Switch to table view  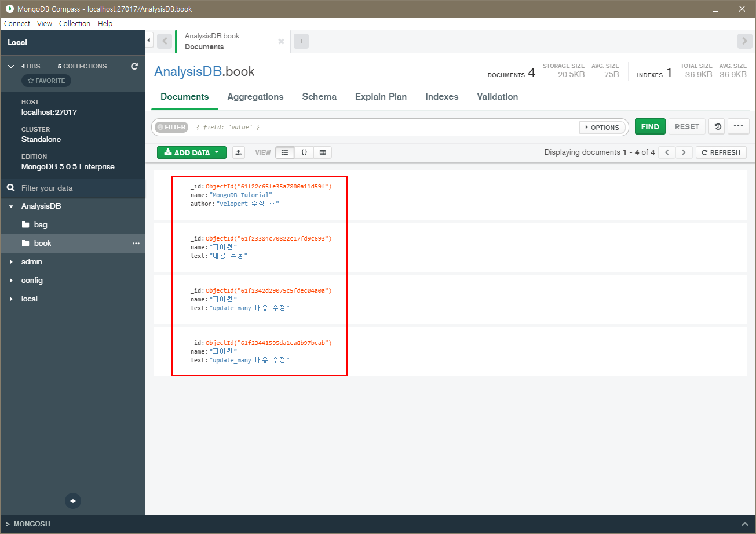pyautogui.click(x=323, y=152)
